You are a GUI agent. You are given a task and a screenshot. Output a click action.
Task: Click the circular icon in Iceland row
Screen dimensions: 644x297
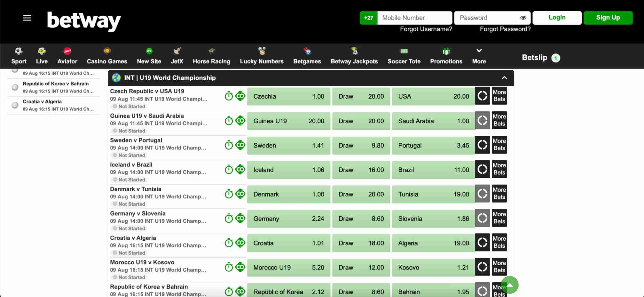coord(482,169)
